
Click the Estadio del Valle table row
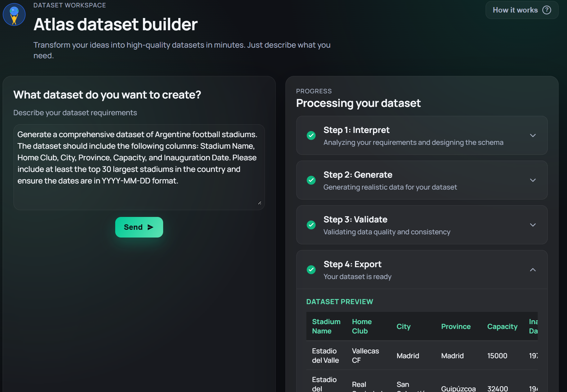418,355
